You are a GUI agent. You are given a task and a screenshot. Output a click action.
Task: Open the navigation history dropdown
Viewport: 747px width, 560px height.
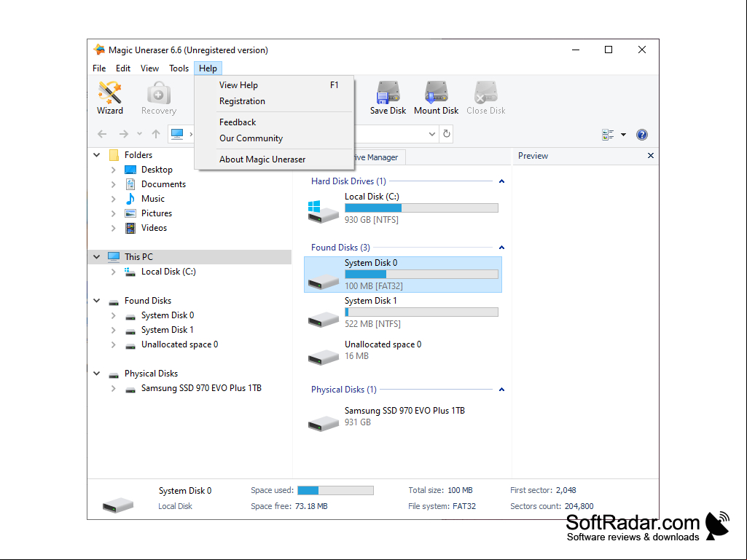click(139, 134)
